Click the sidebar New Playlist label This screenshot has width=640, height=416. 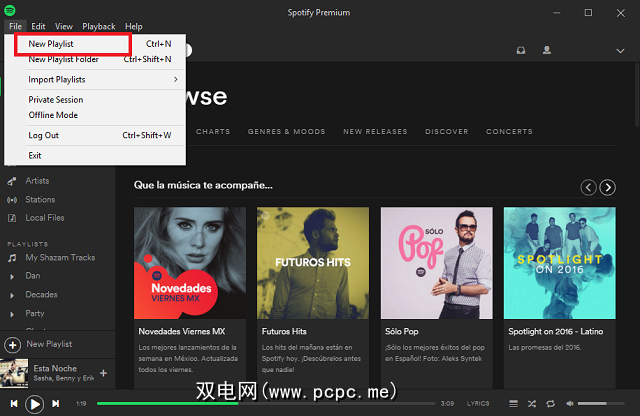49,344
